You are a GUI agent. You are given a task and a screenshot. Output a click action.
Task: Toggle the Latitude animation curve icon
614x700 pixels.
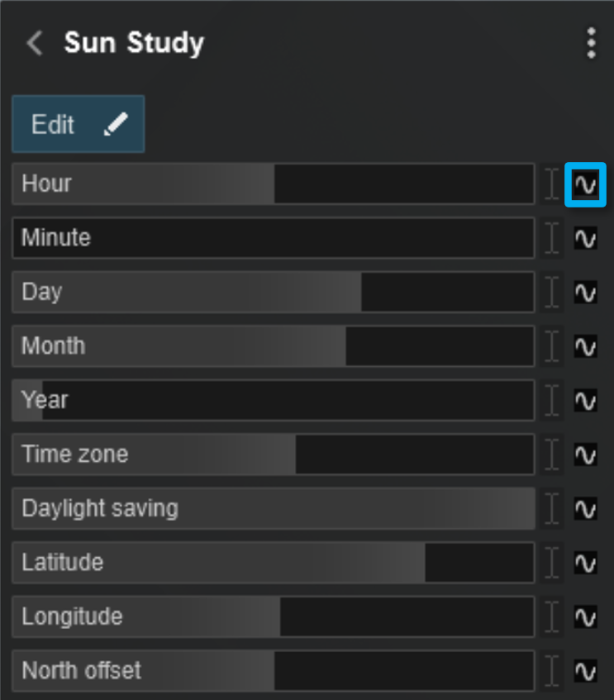click(585, 563)
